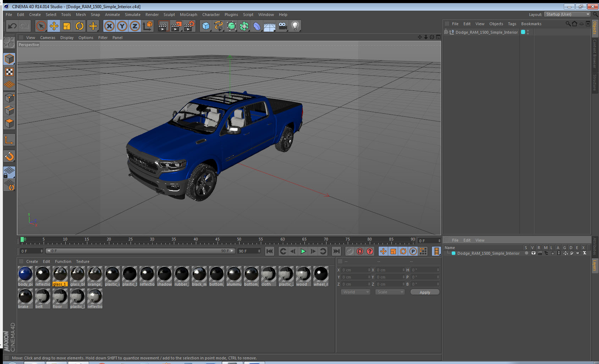The image size is (599, 364).
Task: Open the NURBS generator icon
Action: pos(231,26)
